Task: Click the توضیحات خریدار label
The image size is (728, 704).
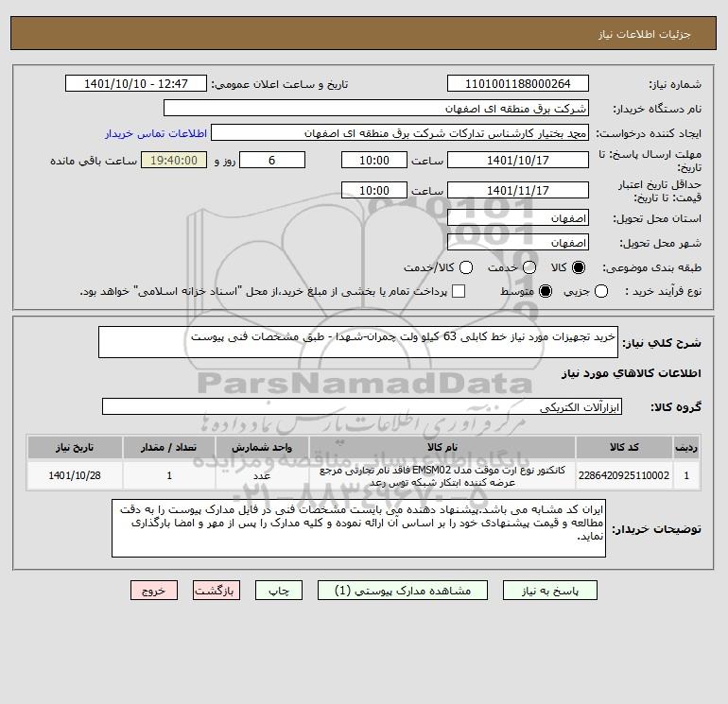Action: [656, 529]
